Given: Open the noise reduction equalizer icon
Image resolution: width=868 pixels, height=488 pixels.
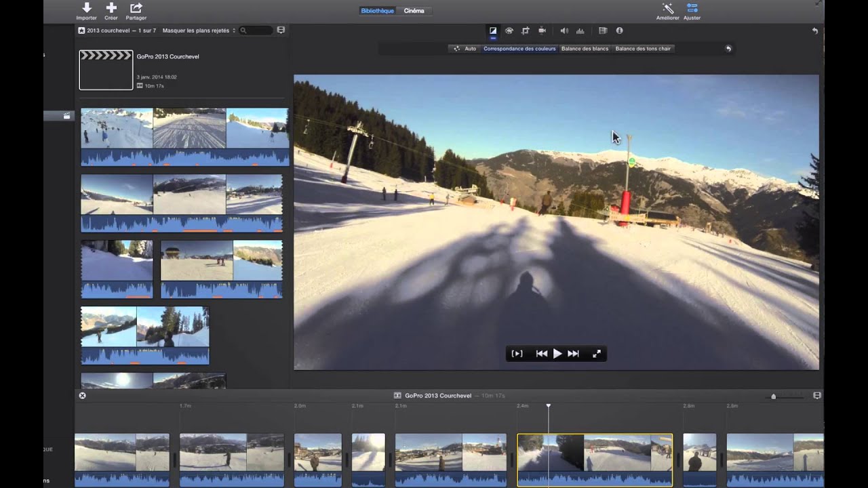Looking at the screenshot, I should pos(580,30).
